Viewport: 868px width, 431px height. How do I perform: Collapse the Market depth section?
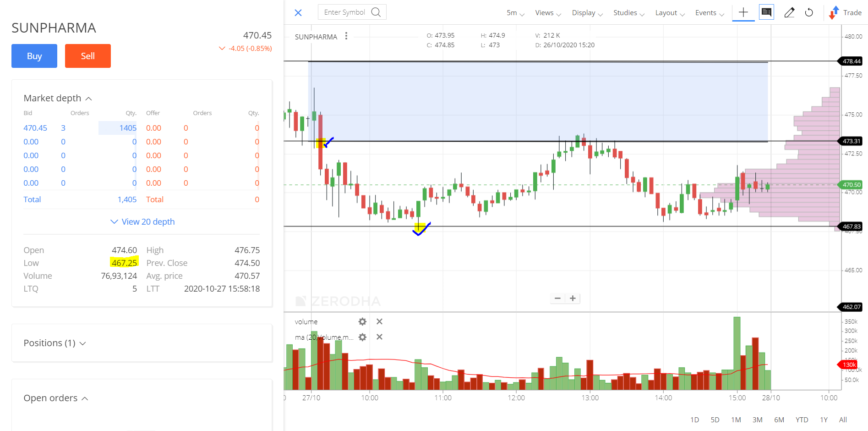[x=58, y=98]
